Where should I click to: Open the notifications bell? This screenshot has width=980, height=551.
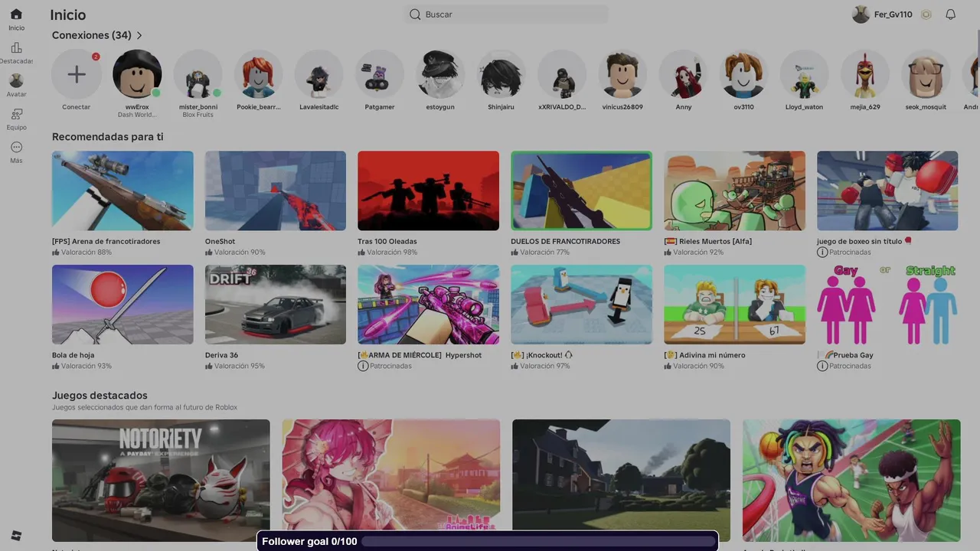950,15
